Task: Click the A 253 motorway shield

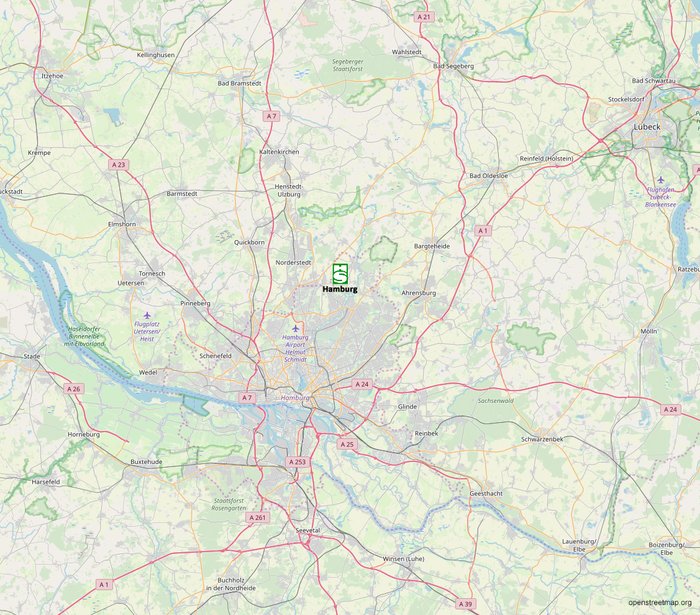Action: 297,462
